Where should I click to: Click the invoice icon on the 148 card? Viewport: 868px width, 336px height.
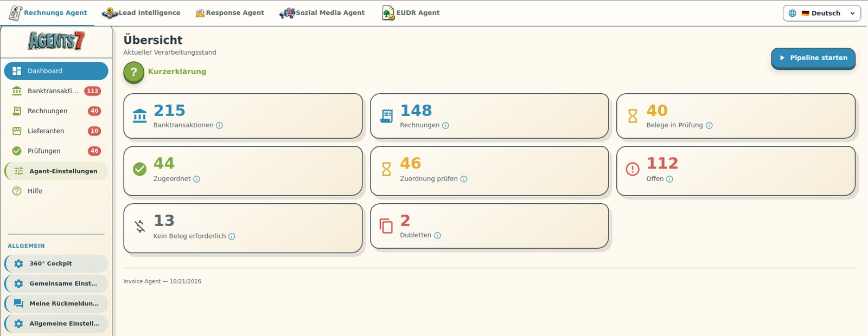[386, 116]
